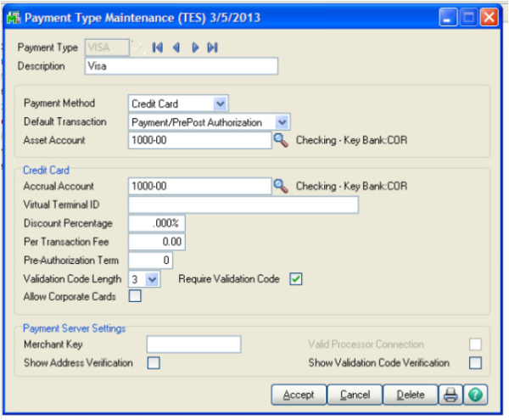Screen dimensions: 509x420
Task: Expand Default Transaction dropdown
Action: point(282,122)
